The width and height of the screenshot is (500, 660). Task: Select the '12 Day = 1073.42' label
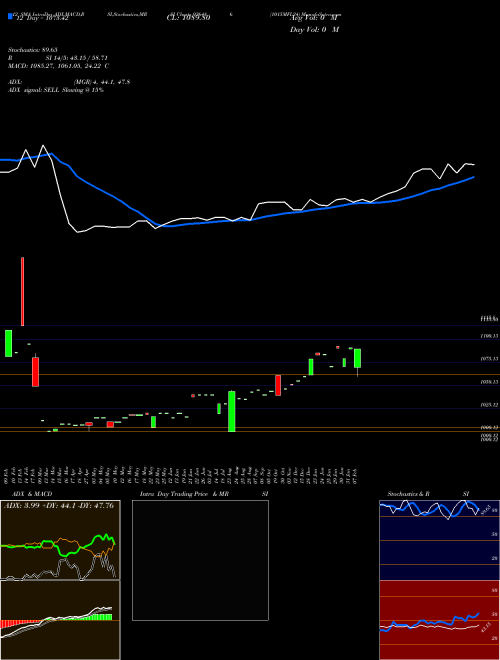(42, 18)
